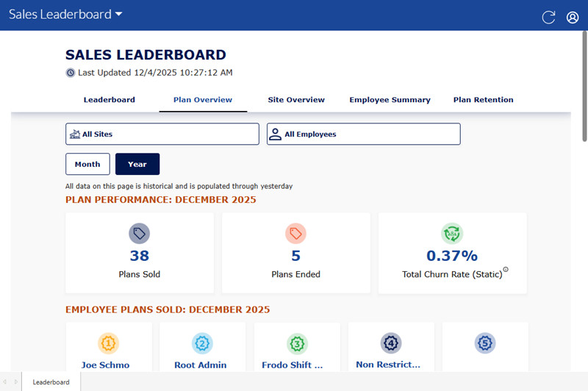Click the first place gold badge icon
This screenshot has width=588, height=391.
[x=109, y=342]
